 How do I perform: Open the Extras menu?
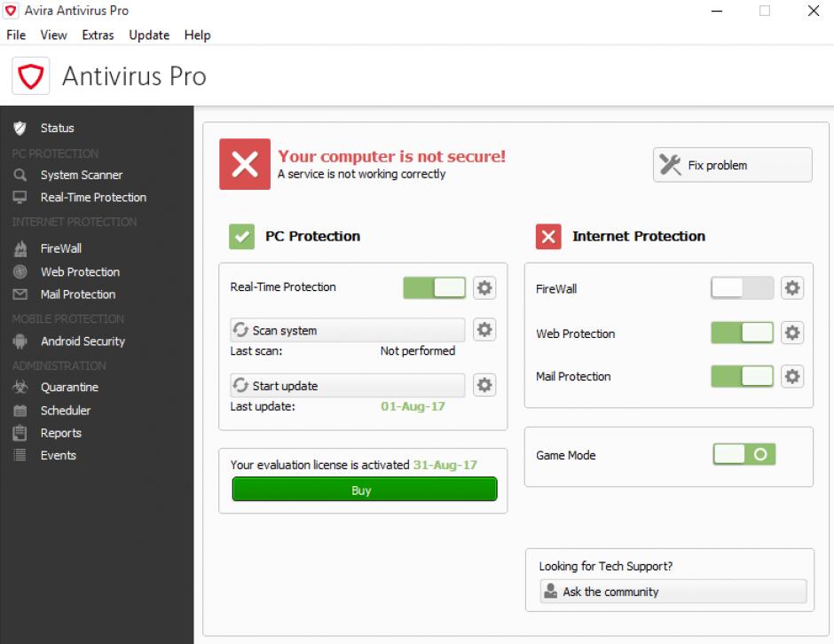click(x=98, y=35)
